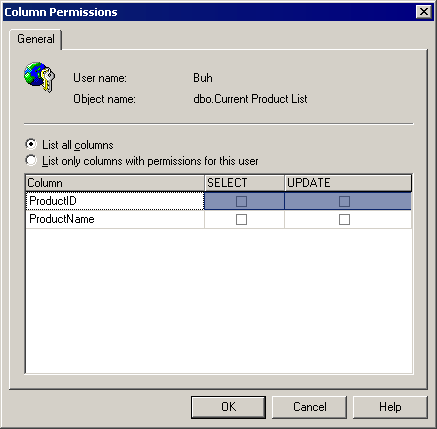Click the dbo.Current Product List object name
Image resolution: width=437 pixels, height=429 pixels.
250,99
